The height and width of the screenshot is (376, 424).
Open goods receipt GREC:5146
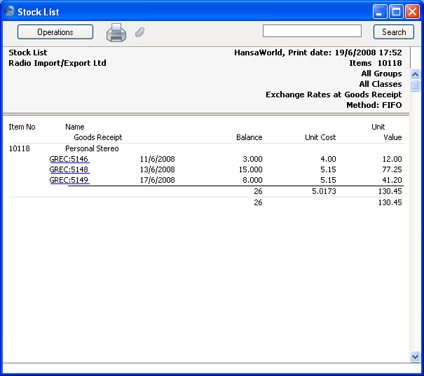click(69, 159)
